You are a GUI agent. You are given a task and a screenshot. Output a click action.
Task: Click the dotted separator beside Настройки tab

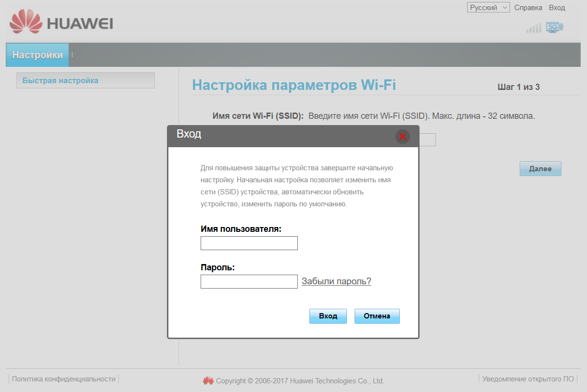click(72, 55)
